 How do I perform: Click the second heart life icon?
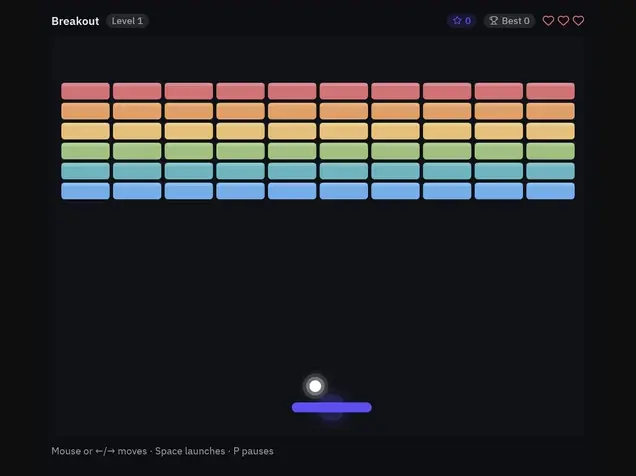pyautogui.click(x=563, y=21)
